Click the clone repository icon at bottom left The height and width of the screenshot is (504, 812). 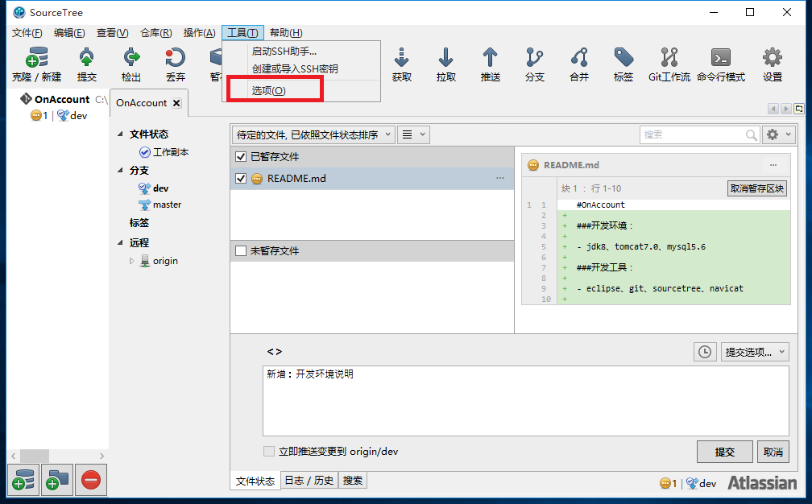[x=23, y=480]
